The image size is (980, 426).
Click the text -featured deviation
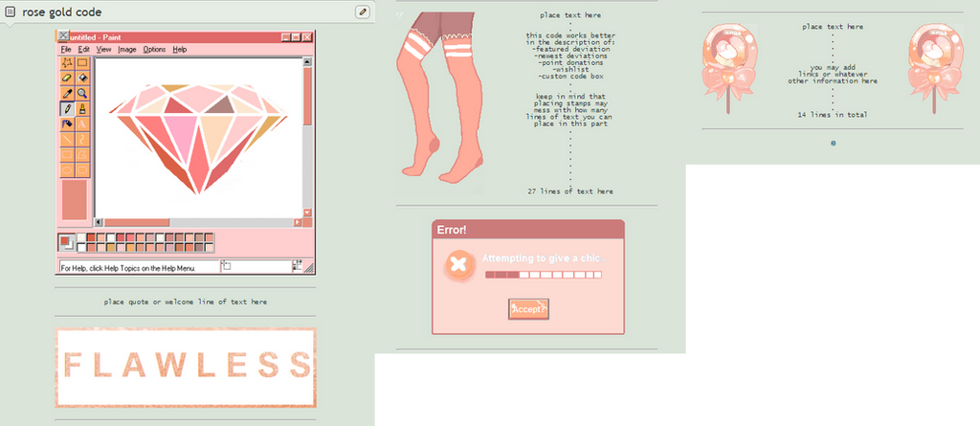(570, 49)
